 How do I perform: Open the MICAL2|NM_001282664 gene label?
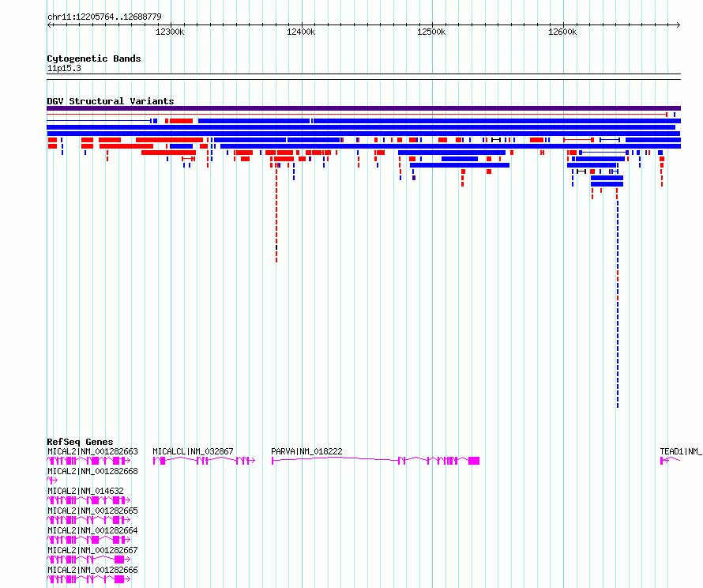pos(92,530)
